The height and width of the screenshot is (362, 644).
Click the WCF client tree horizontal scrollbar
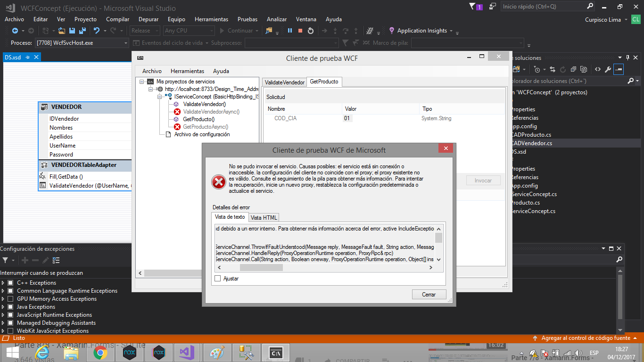197,273
